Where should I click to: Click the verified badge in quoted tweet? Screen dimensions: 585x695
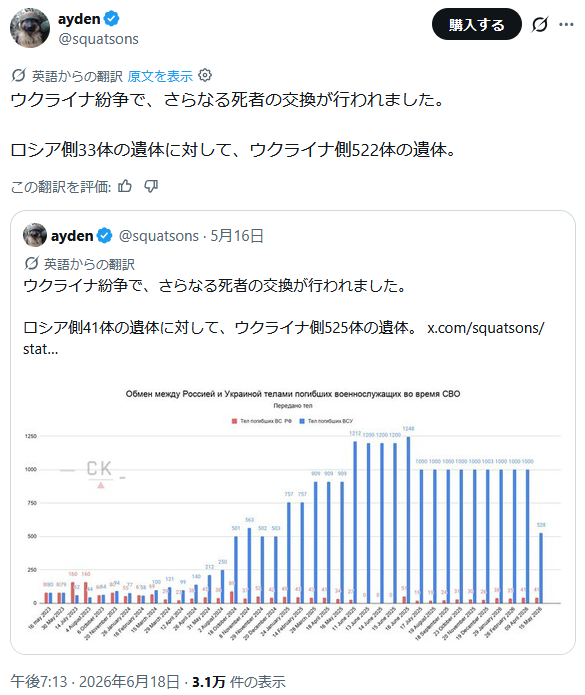click(104, 235)
